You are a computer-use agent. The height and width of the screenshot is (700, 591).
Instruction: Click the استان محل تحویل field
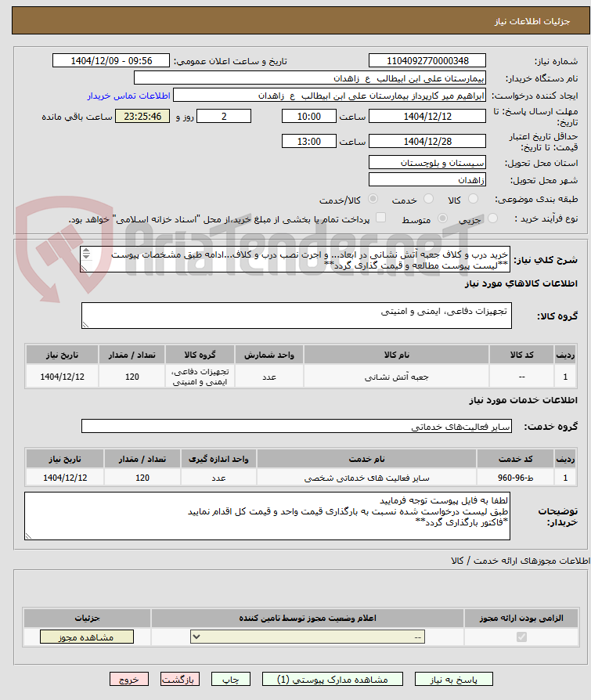(x=427, y=163)
